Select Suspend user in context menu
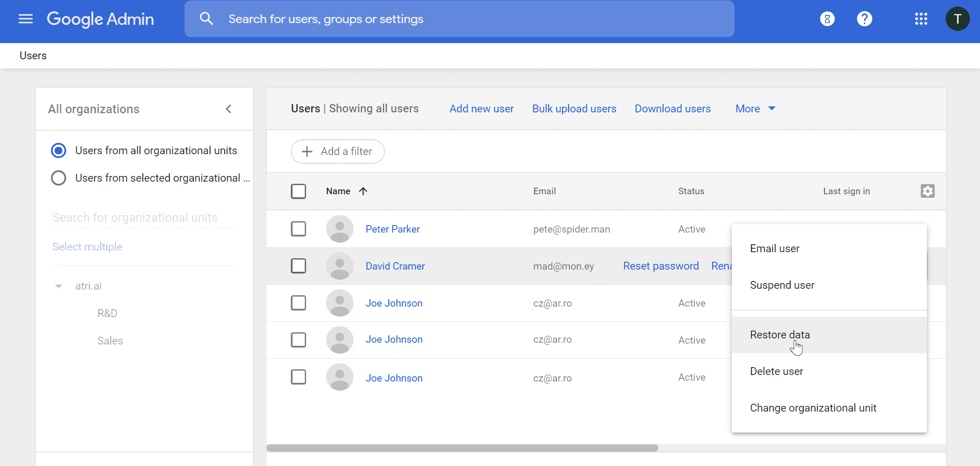This screenshot has width=980, height=466. pyautogui.click(x=782, y=285)
